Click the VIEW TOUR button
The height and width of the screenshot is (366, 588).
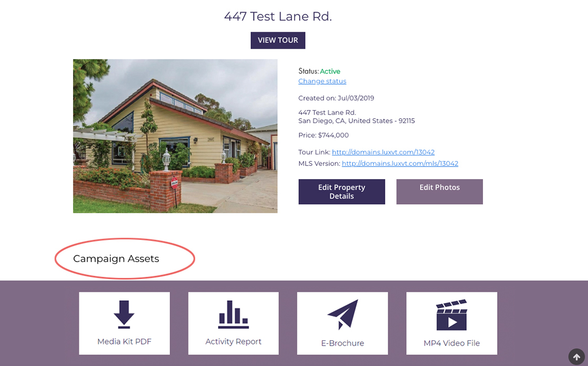tap(278, 40)
